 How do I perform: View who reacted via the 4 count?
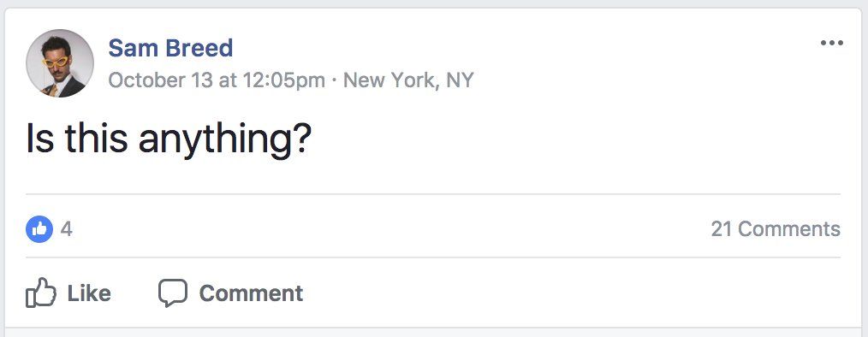pyautogui.click(x=67, y=229)
